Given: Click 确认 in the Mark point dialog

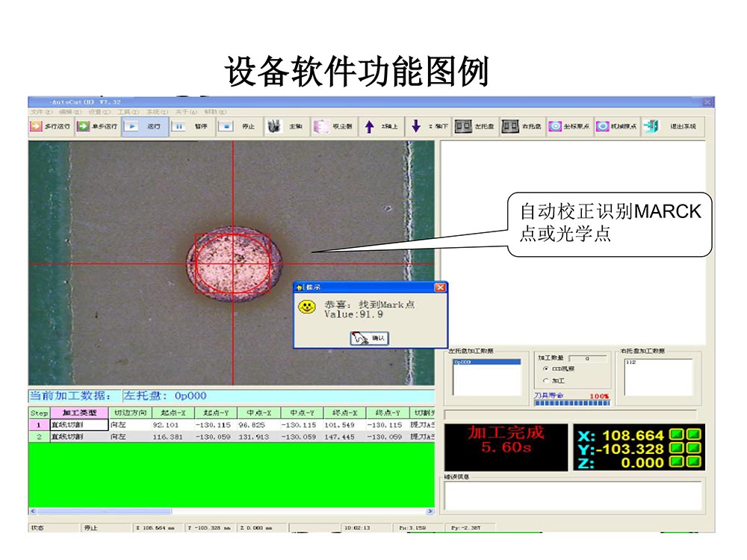Looking at the screenshot, I should coord(370,338).
